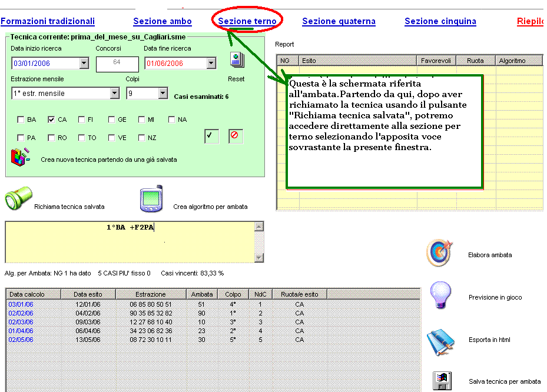Viewport: 547px width, 392px height.
Task: Click the Ruota/e esito column header
Action: pyautogui.click(x=300, y=294)
